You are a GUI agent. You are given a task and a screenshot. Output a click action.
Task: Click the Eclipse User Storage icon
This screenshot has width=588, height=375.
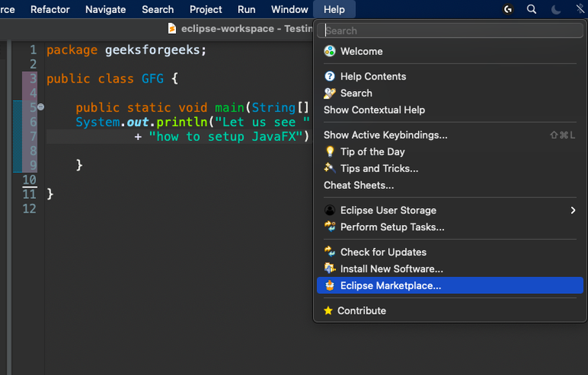330,210
